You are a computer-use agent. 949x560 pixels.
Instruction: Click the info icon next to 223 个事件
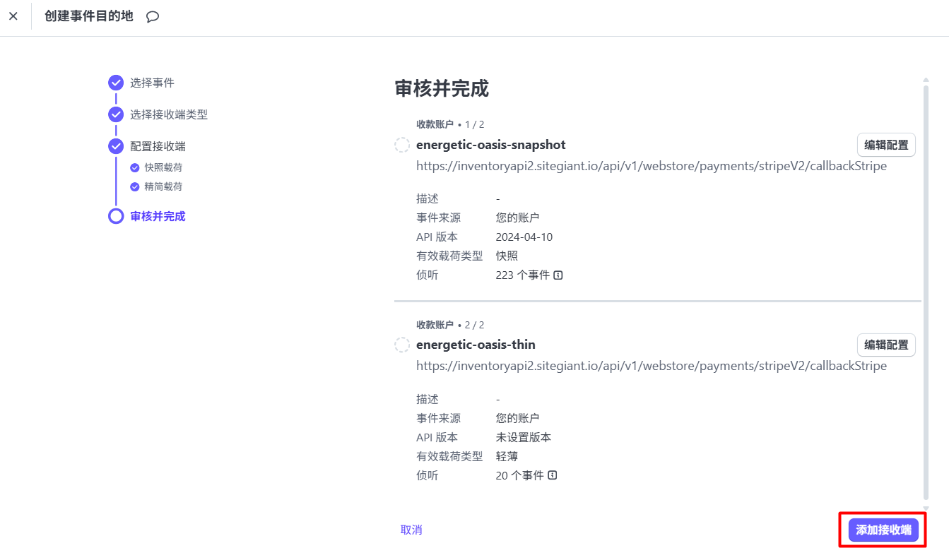558,275
